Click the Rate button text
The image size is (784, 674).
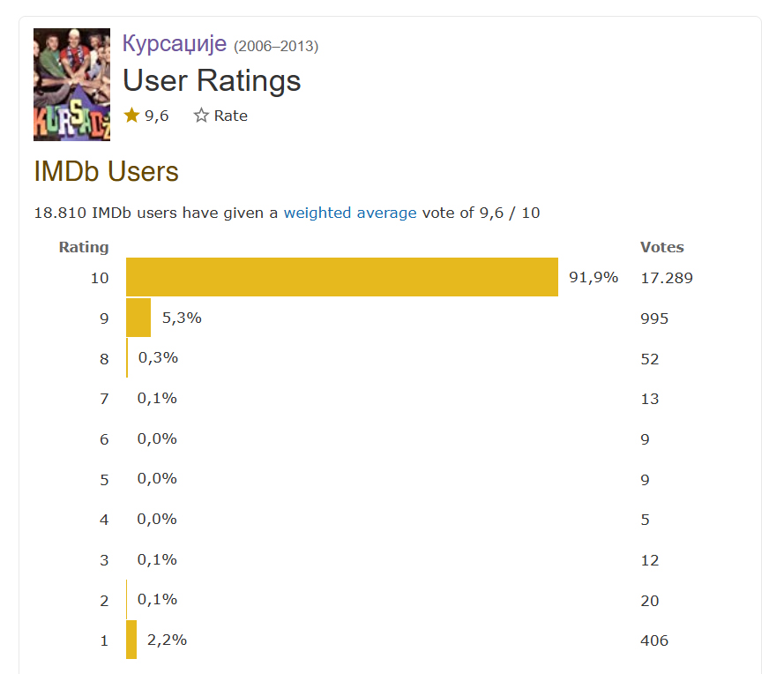231,116
